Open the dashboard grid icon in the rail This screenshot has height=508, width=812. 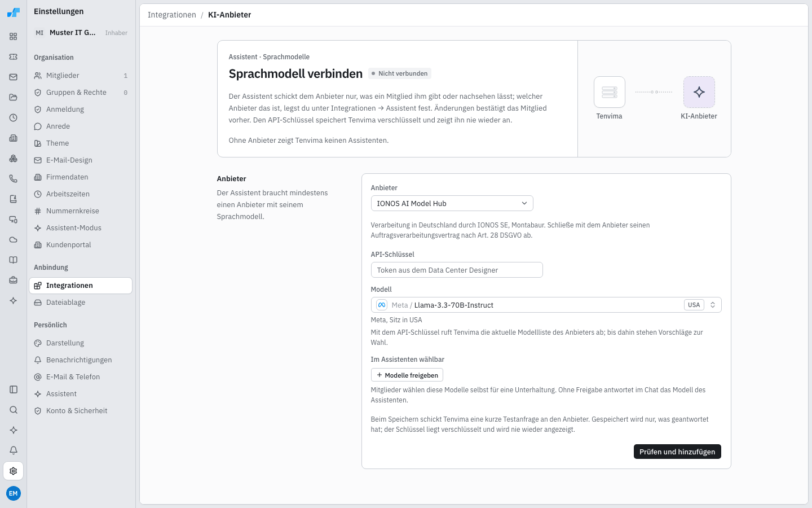14,37
